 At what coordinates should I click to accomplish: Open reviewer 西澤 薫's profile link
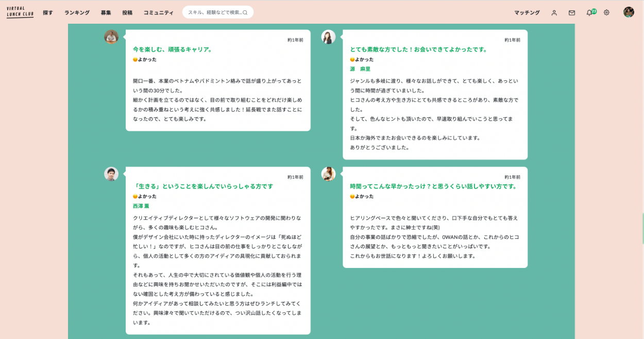(x=141, y=206)
